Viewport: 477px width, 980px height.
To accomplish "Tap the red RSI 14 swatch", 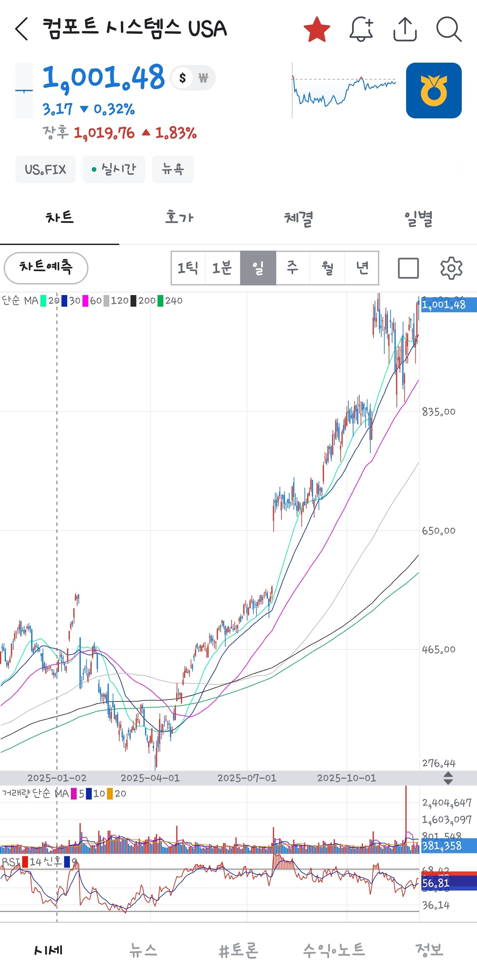I will [25, 862].
